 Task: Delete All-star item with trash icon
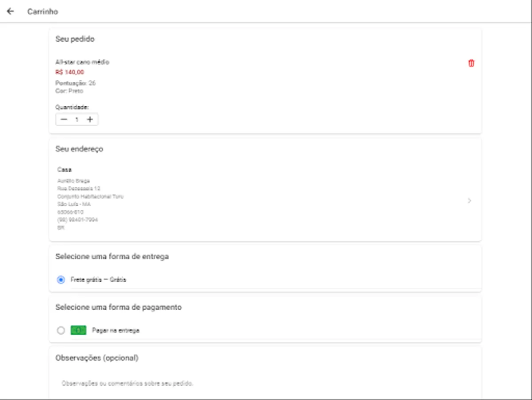(x=471, y=63)
